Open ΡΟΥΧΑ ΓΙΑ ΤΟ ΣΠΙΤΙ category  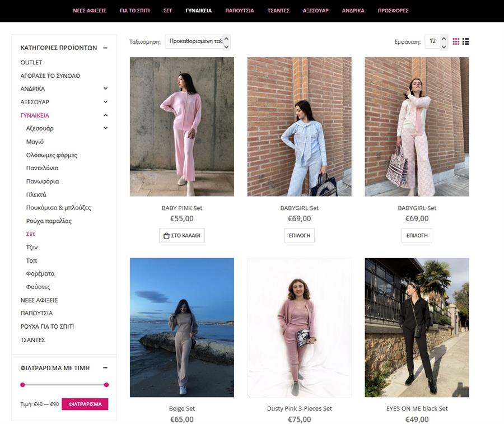[x=47, y=327]
